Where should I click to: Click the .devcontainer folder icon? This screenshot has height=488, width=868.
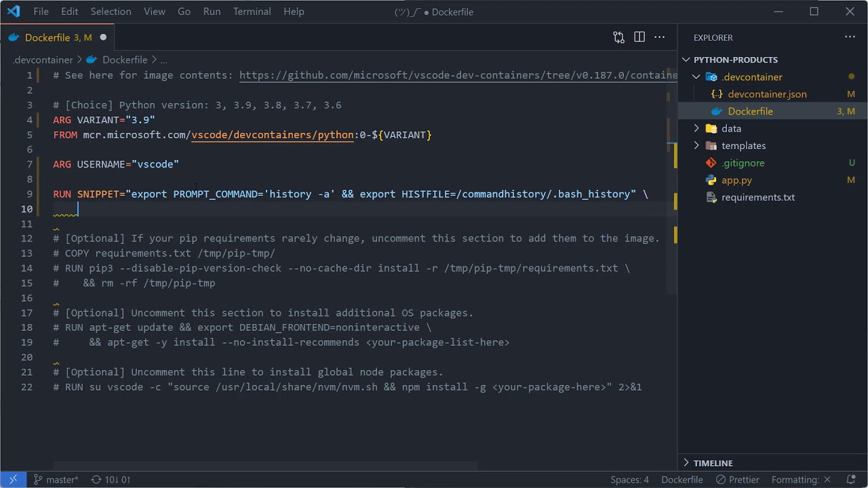click(711, 77)
